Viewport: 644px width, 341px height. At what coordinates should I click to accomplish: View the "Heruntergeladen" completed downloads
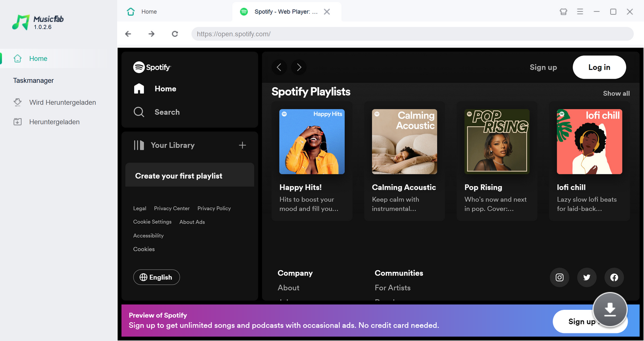pos(54,122)
